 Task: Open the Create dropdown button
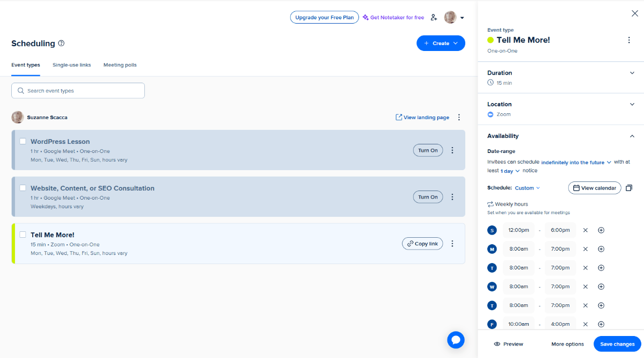(x=441, y=43)
